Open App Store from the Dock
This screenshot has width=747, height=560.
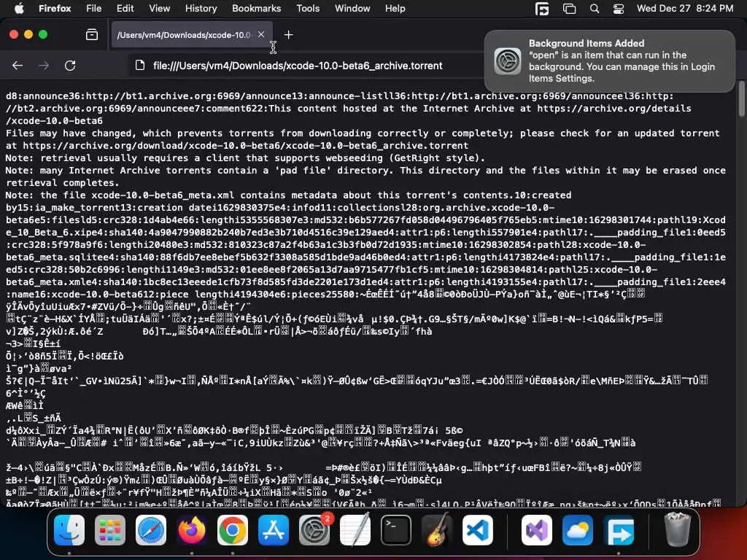(274, 530)
